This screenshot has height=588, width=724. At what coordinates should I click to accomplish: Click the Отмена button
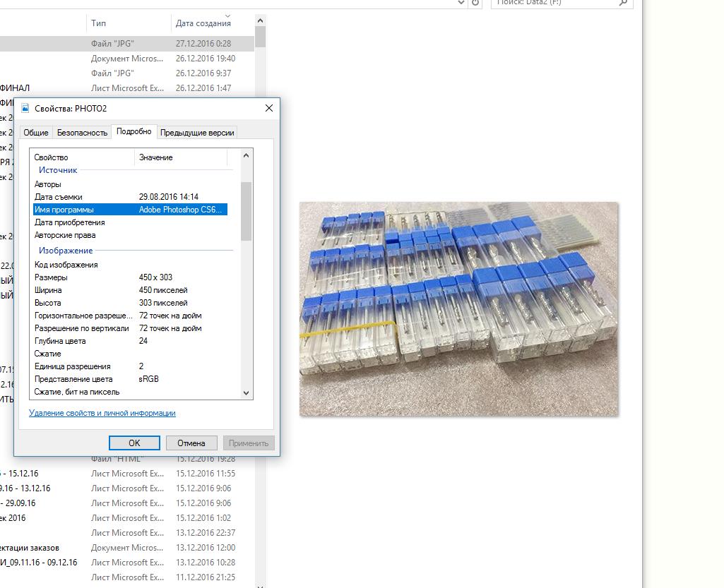point(191,443)
